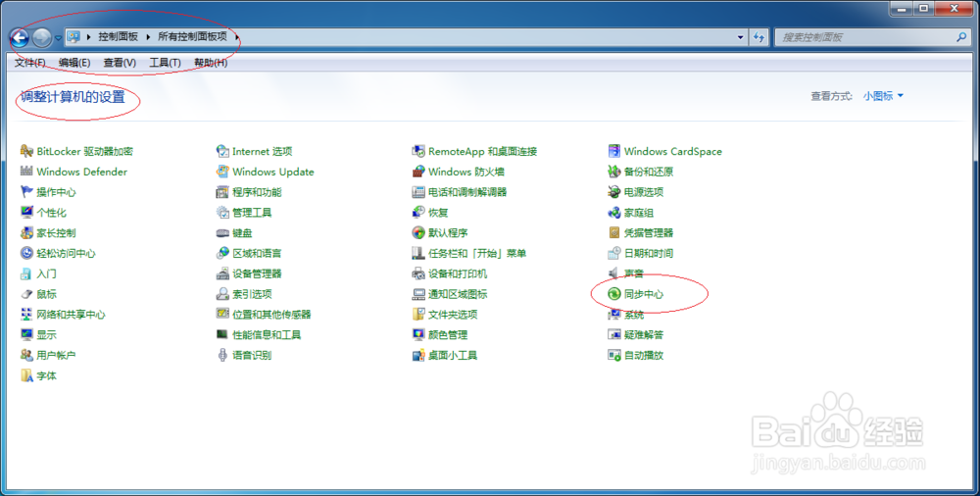Open RemoteApp 和桌面连接 link
The image size is (980, 496).
[482, 151]
